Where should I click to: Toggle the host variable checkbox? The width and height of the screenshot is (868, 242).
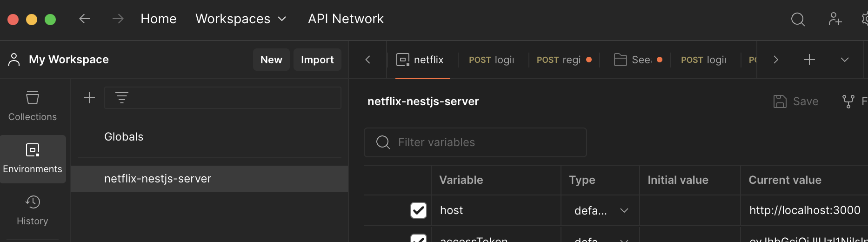(419, 210)
